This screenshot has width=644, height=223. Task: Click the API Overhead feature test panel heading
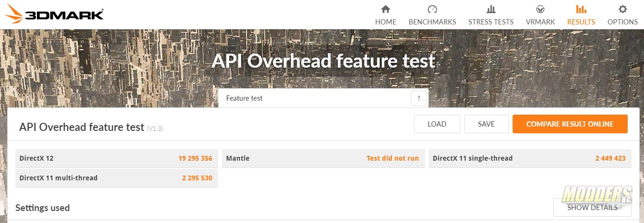(82, 127)
